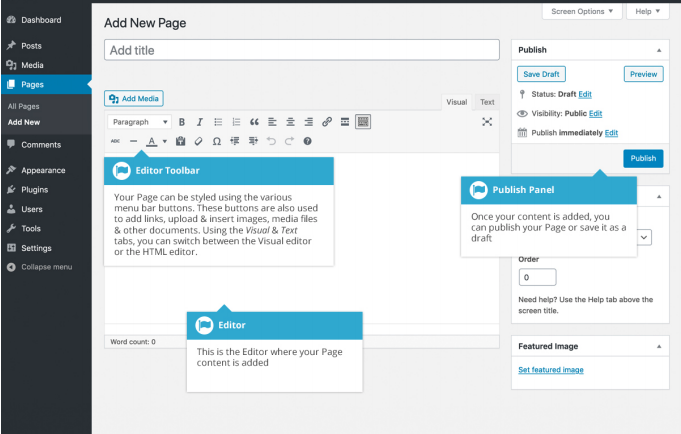Open Plugins menu in sidebar
This screenshot has width=681, height=434.
(x=46, y=190)
